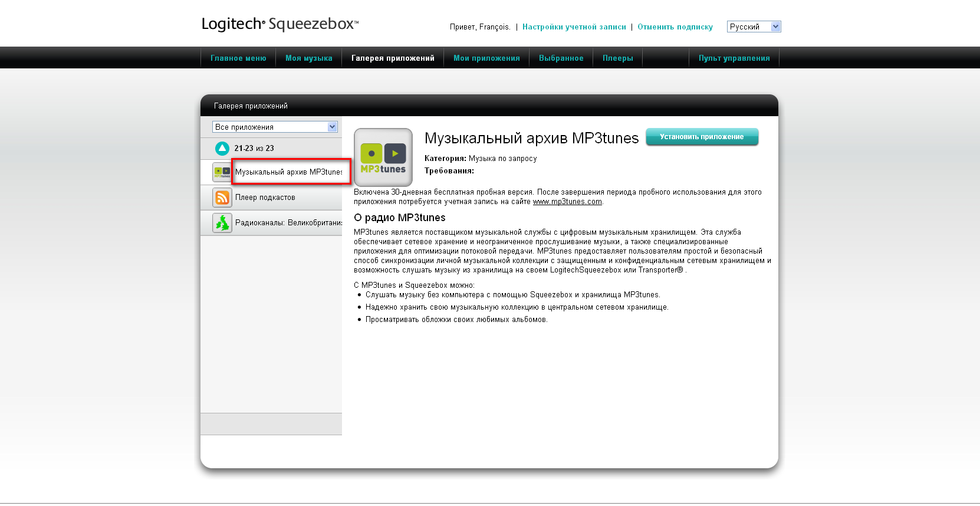
Task: Select Плеер подкастов in the app list
Action: point(265,198)
